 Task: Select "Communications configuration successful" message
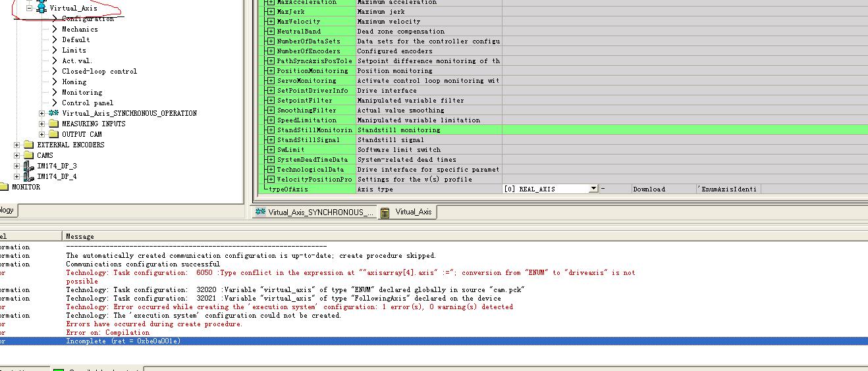tap(143, 264)
